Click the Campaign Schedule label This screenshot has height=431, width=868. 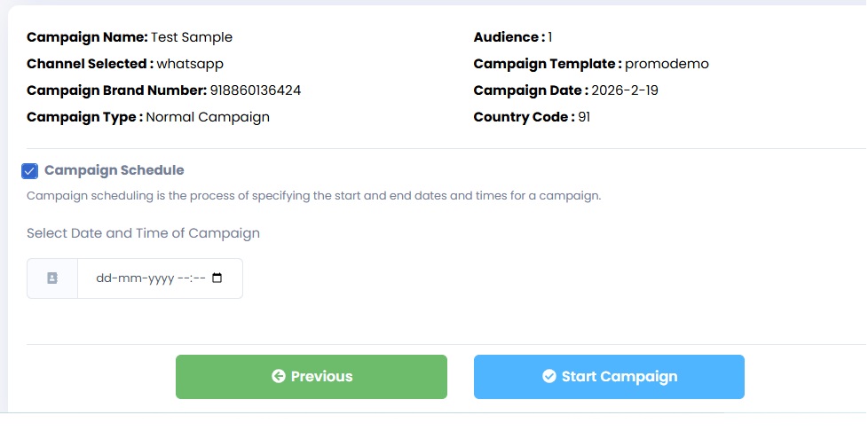[114, 170]
